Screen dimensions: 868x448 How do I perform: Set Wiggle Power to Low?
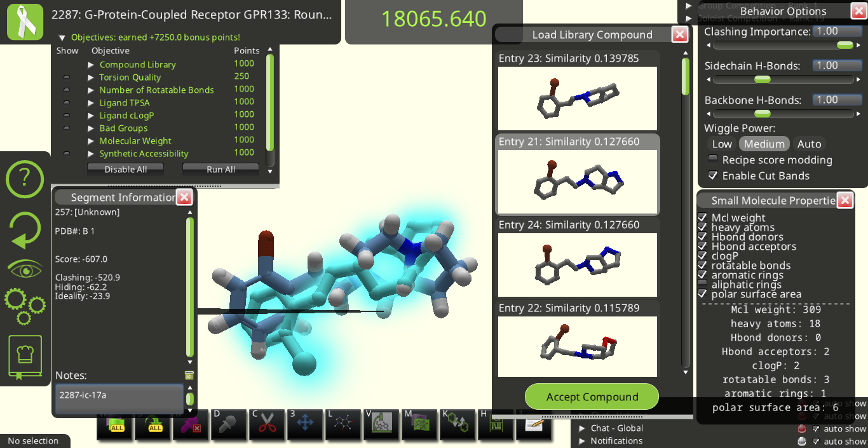coord(722,144)
